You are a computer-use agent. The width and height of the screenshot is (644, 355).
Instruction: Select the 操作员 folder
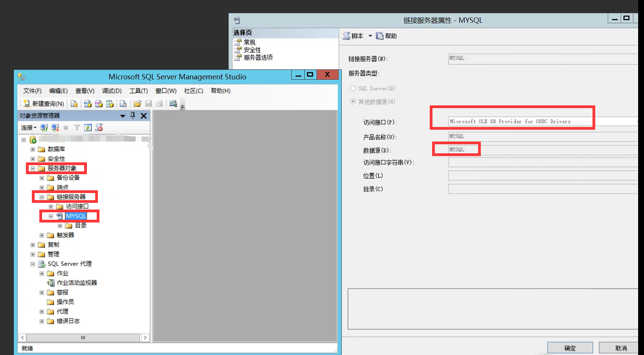tap(65, 302)
